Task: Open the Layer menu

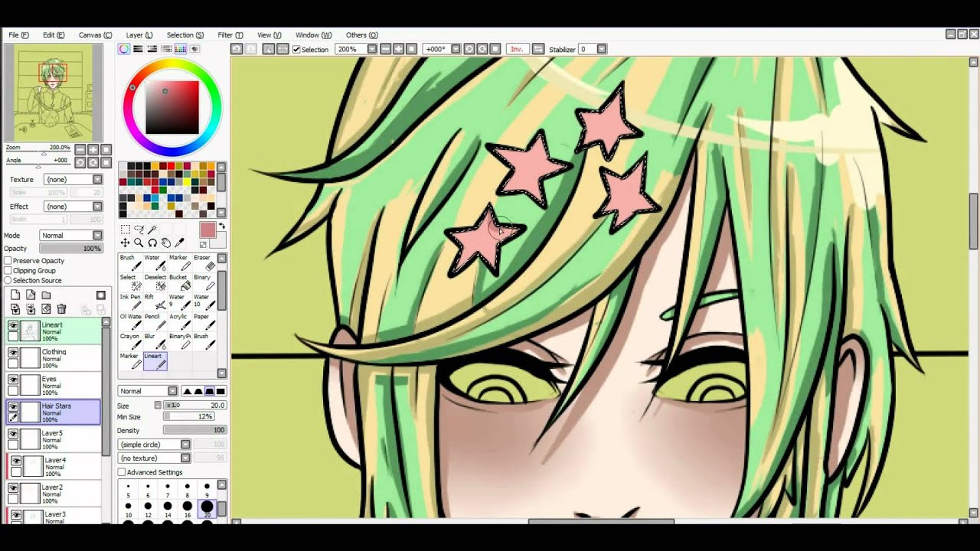Action: (x=139, y=35)
